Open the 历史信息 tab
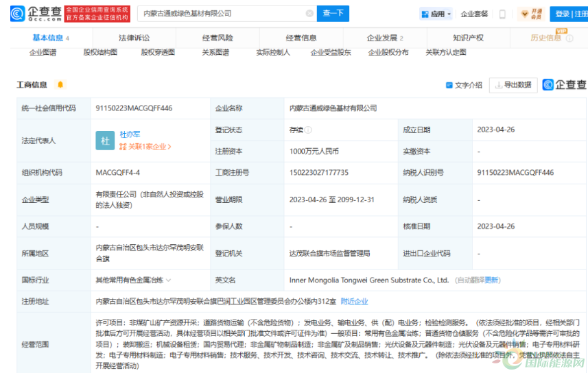The image size is (588, 373). point(545,38)
